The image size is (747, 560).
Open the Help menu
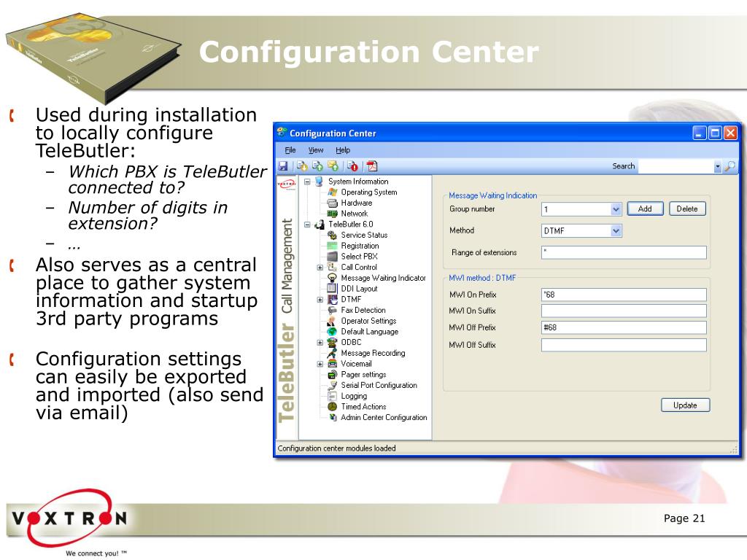click(343, 150)
